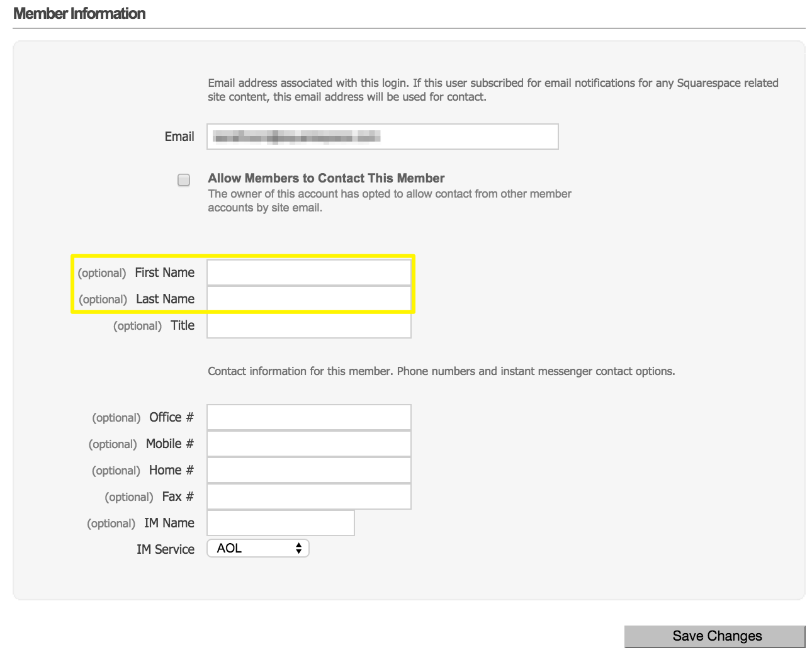Select the Home # phone field

click(308, 470)
